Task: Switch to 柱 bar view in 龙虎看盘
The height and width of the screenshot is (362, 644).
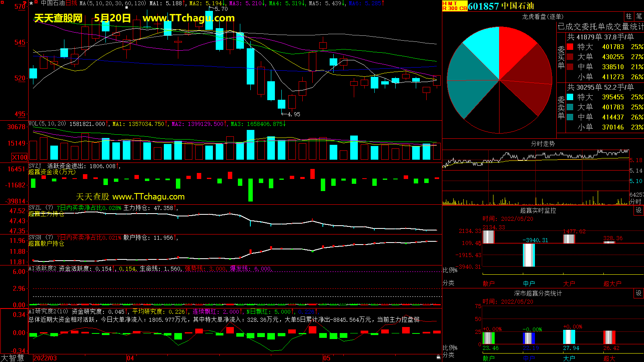Action: click(629, 16)
